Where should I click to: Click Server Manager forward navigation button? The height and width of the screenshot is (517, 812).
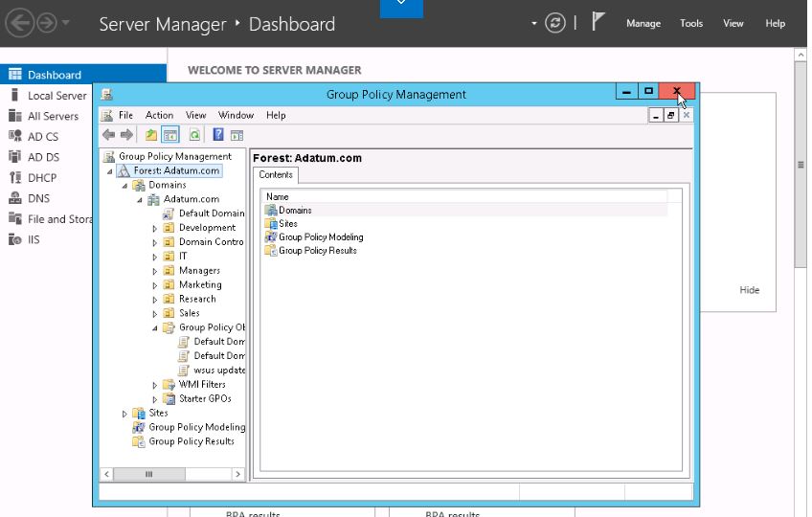click(47, 23)
